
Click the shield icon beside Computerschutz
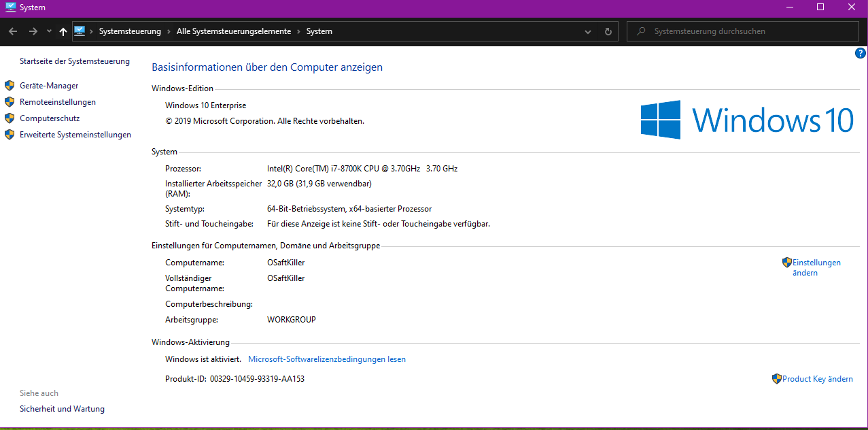pyautogui.click(x=10, y=118)
